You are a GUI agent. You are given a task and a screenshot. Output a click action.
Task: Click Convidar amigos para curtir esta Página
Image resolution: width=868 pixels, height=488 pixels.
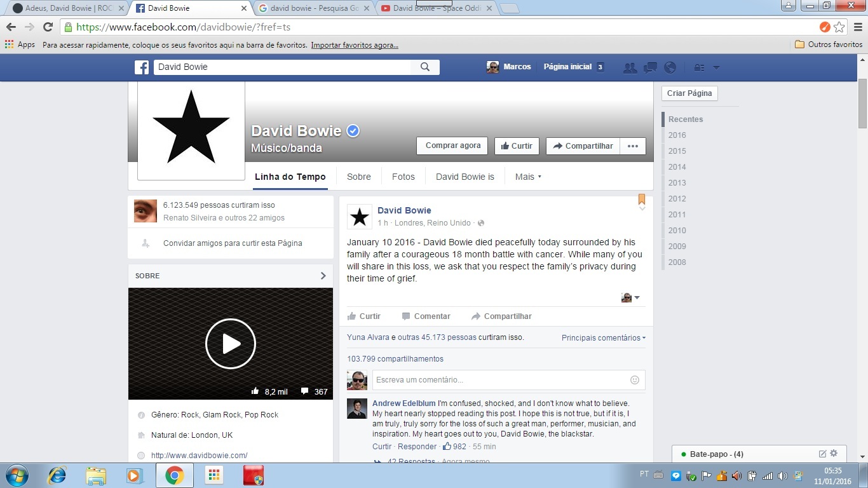click(233, 243)
